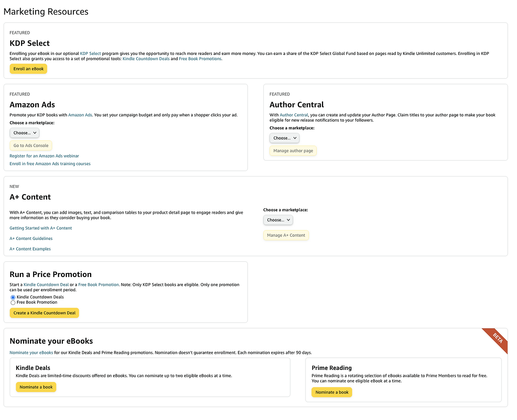
Task: Open Getting Started with A+ Content link
Action: pos(41,228)
